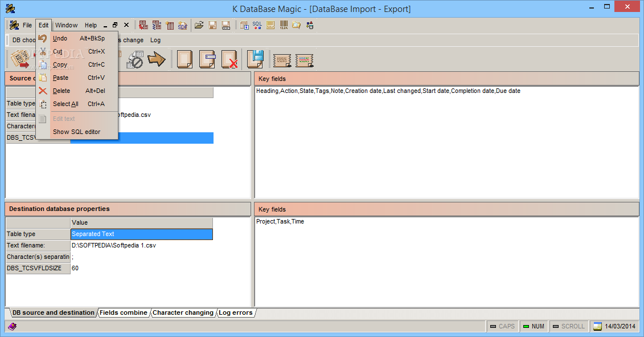Click the application icon beside File menu
The width and height of the screenshot is (644, 337).
(x=14, y=25)
